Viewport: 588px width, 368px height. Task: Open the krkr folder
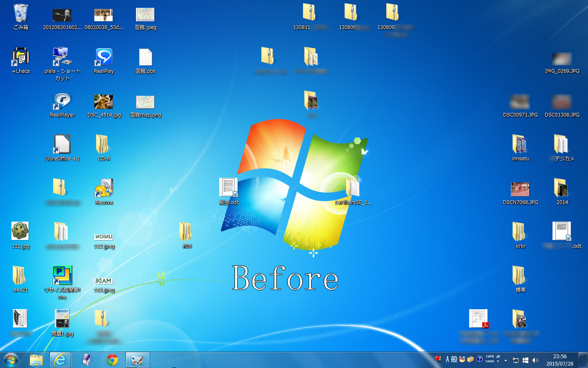[519, 231]
